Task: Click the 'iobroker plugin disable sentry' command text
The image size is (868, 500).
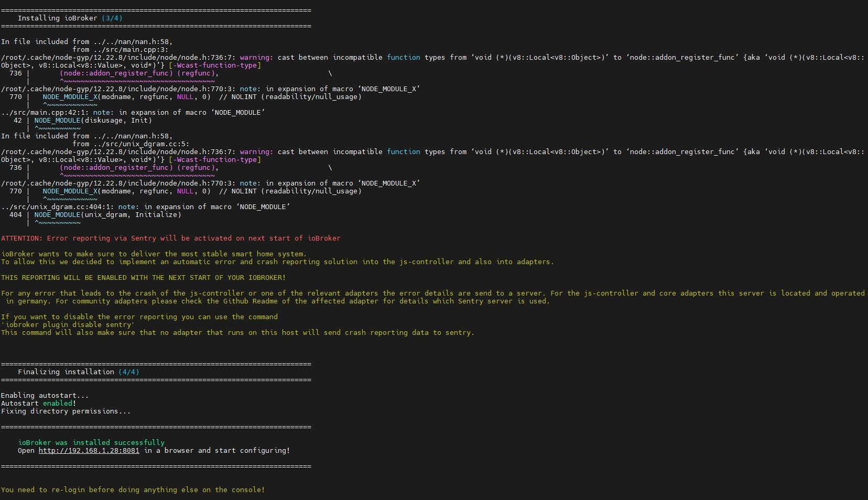Action: pos(68,324)
